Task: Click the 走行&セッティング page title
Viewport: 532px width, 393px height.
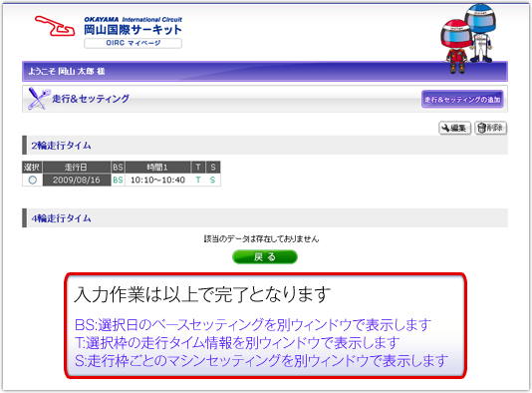Action: (91, 99)
